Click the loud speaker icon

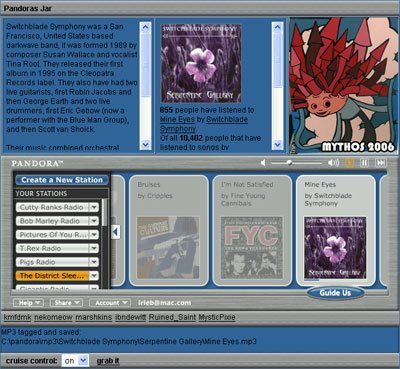(333, 163)
